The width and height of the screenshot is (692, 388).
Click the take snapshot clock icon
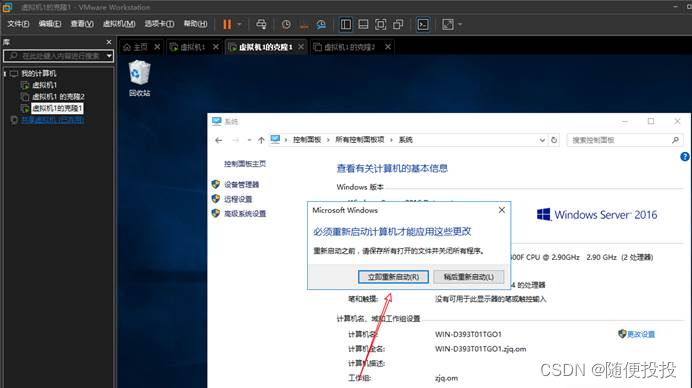coord(286,24)
